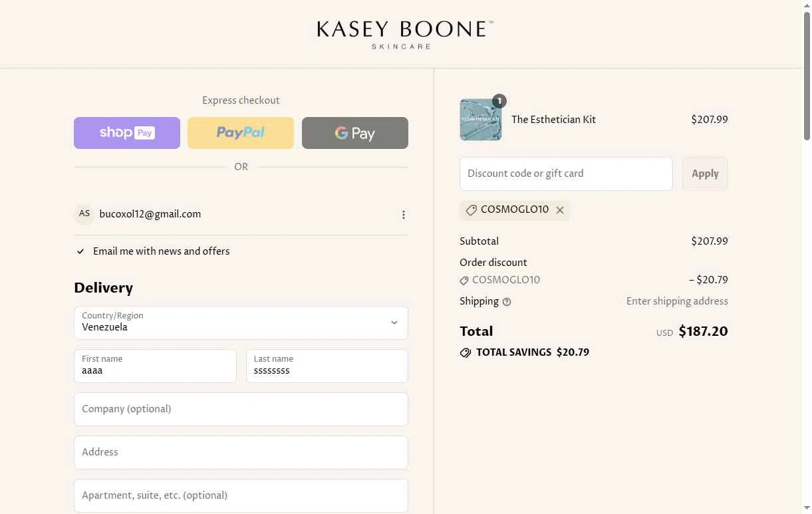Image resolution: width=812 pixels, height=514 pixels.
Task: Click the scrollbar down arrow
Action: [807, 509]
